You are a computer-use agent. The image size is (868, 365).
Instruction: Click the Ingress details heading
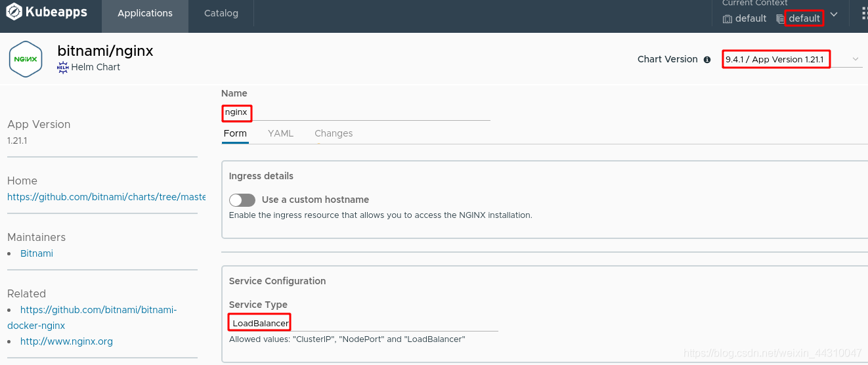[x=261, y=176]
